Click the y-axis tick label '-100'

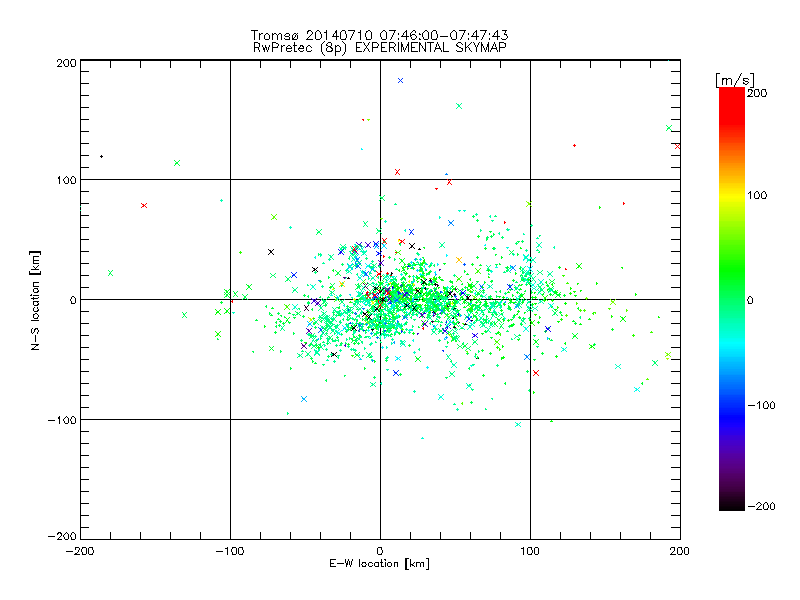point(62,420)
